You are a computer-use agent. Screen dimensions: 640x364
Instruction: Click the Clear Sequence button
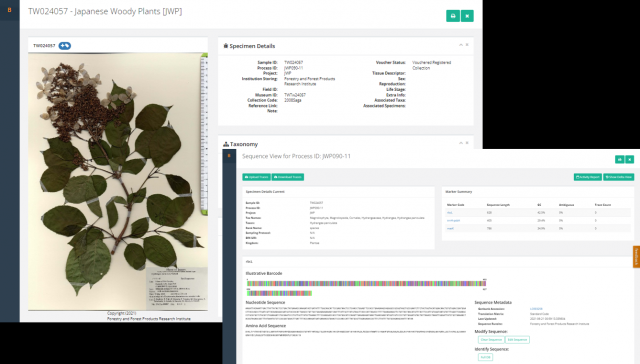click(x=491, y=340)
